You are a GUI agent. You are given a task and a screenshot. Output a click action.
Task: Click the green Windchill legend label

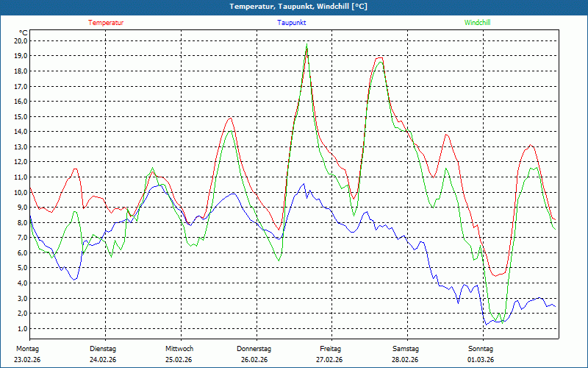(x=478, y=23)
